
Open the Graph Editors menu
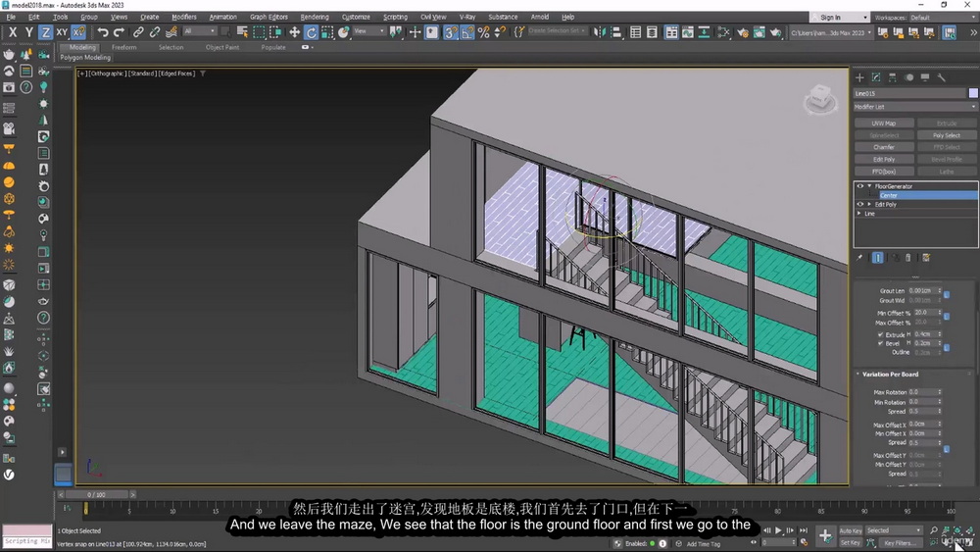(269, 17)
